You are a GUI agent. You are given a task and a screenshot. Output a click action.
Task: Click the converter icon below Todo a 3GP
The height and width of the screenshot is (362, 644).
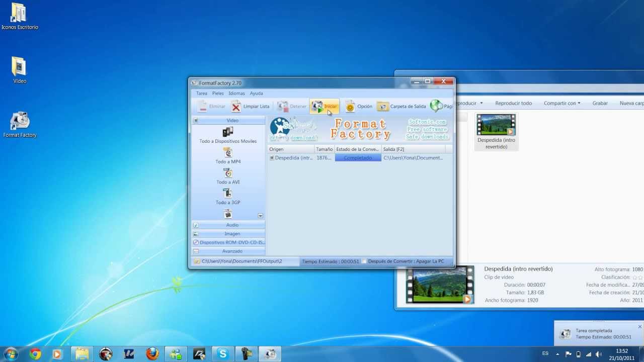click(x=228, y=214)
